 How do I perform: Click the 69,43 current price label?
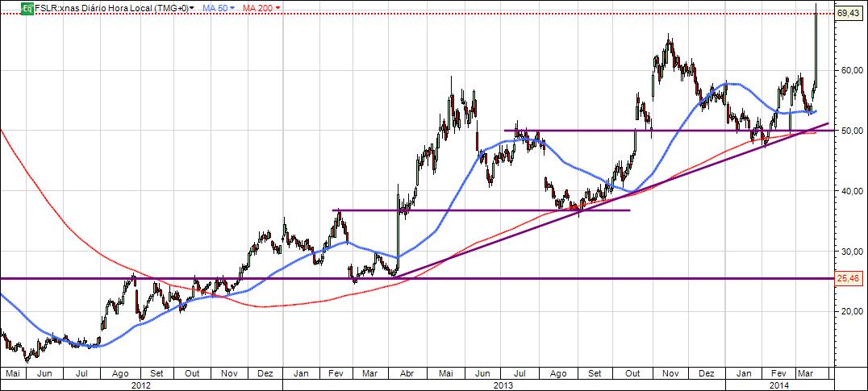pos(848,13)
